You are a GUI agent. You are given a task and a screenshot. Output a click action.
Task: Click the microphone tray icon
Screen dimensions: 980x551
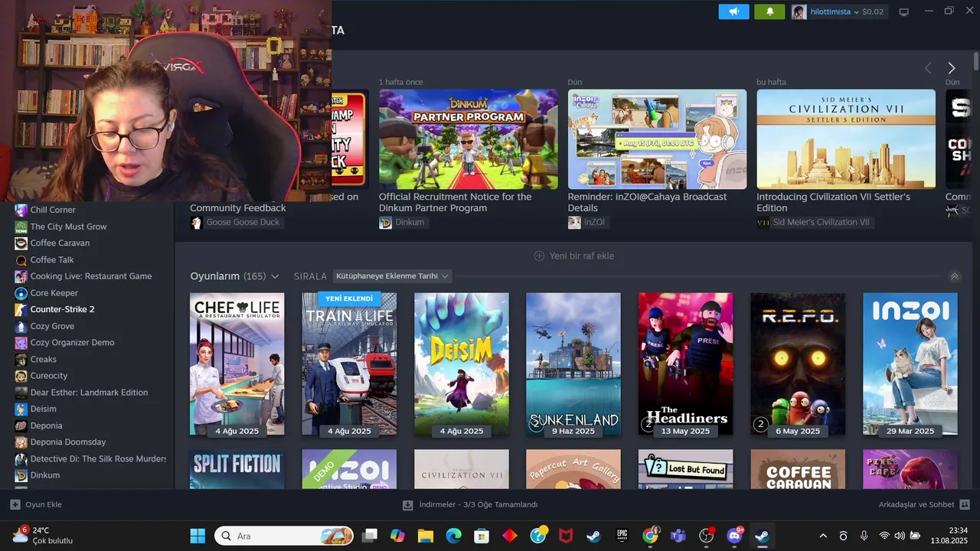864,536
